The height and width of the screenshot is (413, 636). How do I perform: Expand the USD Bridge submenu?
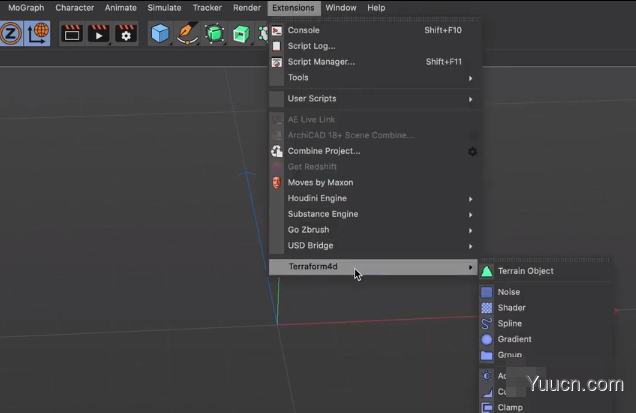point(374,246)
